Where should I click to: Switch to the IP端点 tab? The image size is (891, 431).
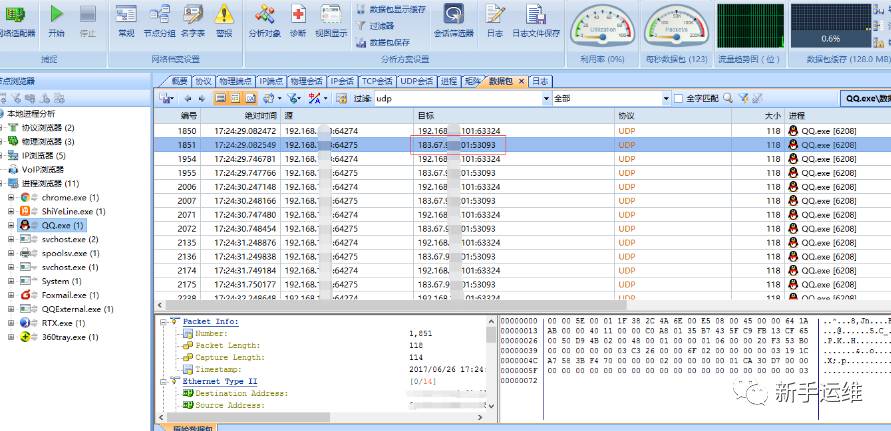[271, 81]
